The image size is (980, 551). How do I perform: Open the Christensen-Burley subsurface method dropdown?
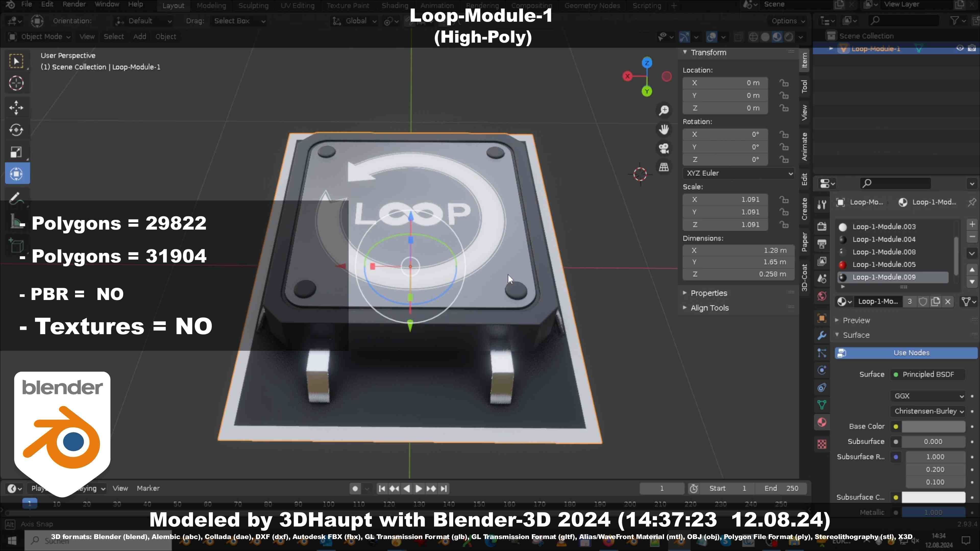click(x=928, y=411)
